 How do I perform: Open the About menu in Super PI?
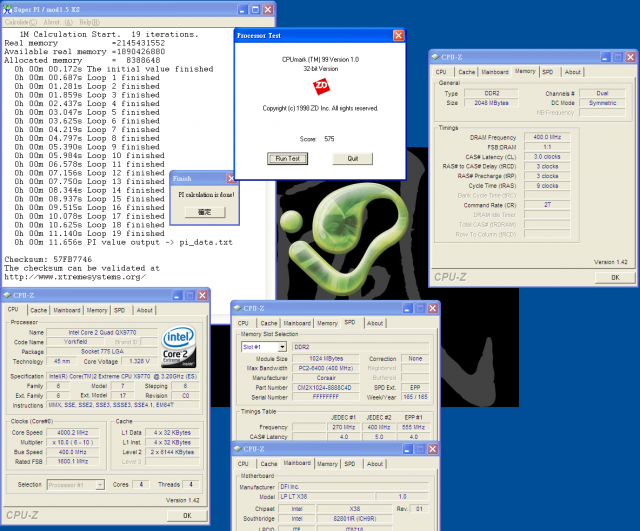pyautogui.click(x=58, y=22)
